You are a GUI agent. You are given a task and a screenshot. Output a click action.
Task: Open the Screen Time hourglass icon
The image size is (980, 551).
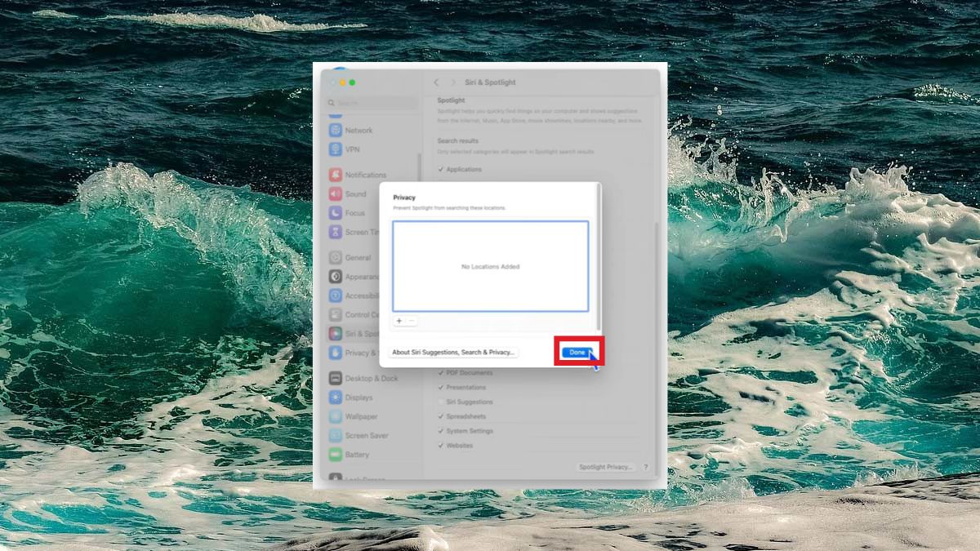pyautogui.click(x=336, y=232)
